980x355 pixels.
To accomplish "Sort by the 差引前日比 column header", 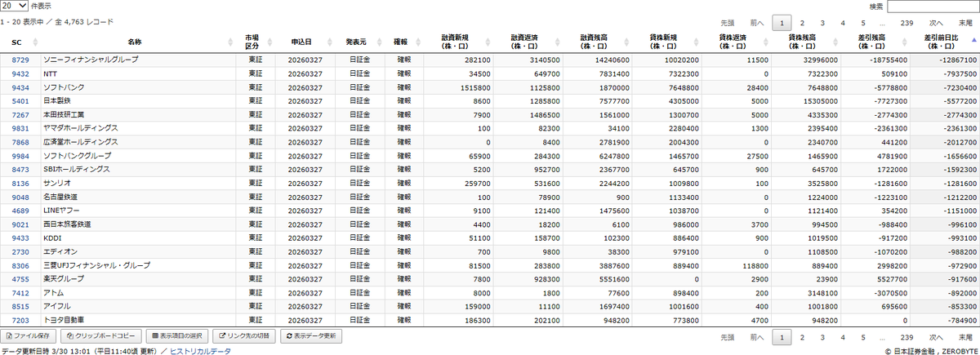I will (946, 42).
